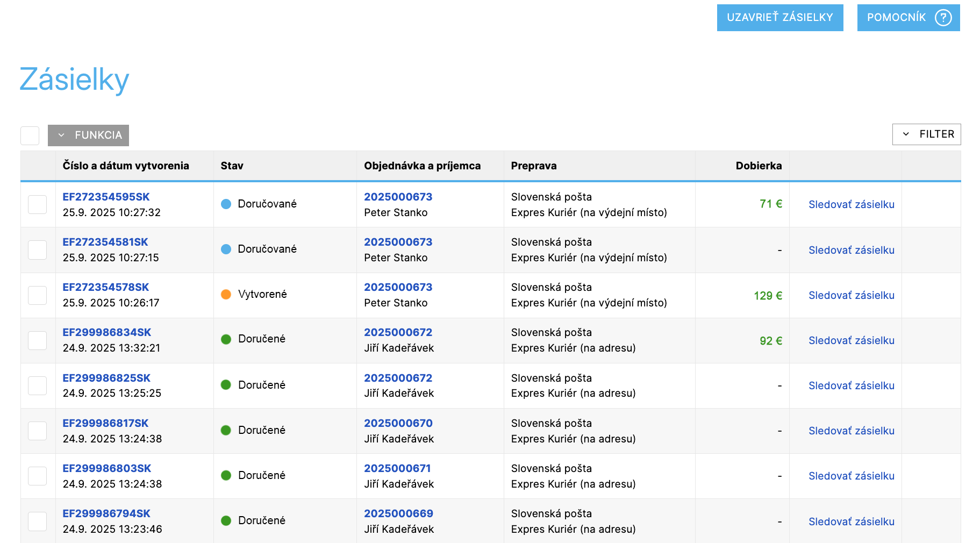The image size is (980, 543).
Task: Open order 2025000673 in the EF272354581SK row
Action: point(398,242)
